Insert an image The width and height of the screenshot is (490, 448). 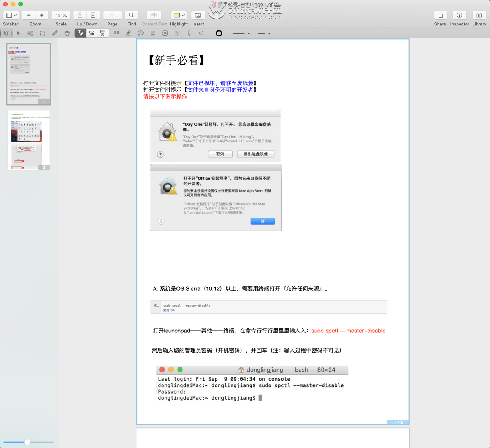click(198, 15)
